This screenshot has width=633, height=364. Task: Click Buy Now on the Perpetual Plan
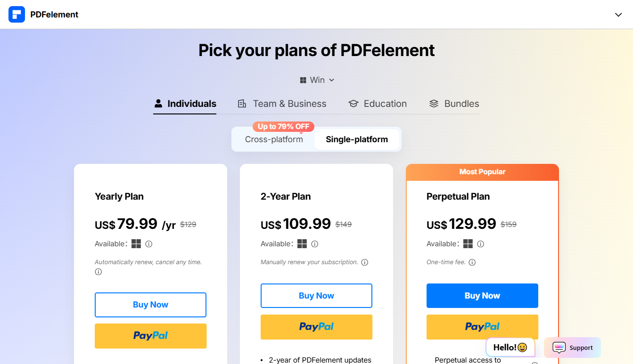(x=482, y=295)
